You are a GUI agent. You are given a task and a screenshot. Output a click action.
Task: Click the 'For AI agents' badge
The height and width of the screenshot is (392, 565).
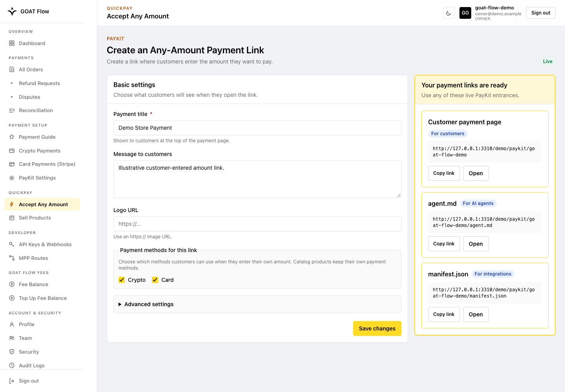(478, 203)
